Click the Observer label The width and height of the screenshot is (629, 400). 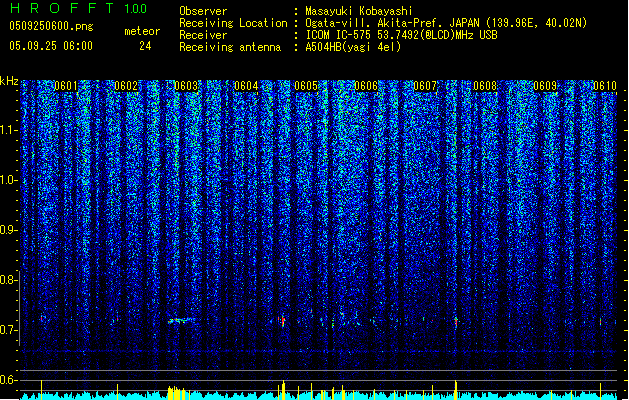point(203,11)
